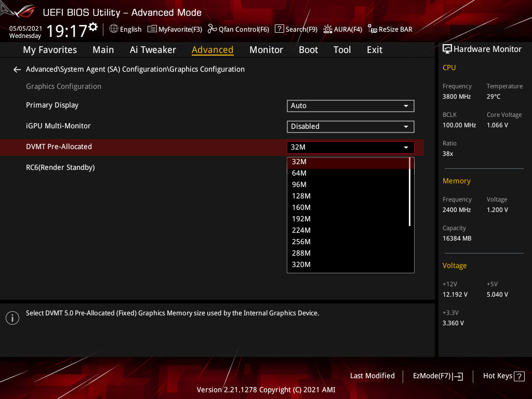Open the Primary Display Auto dropdown
This screenshot has width=532, height=399.
click(x=351, y=106)
